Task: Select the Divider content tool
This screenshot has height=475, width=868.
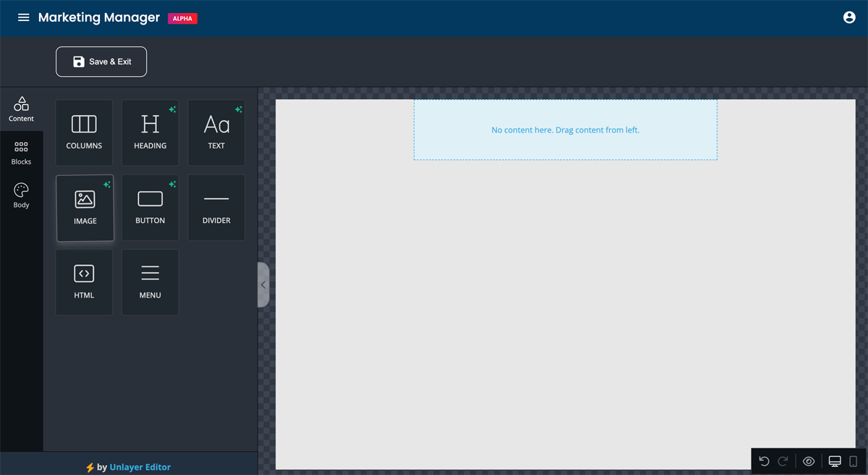Action: pyautogui.click(x=216, y=208)
